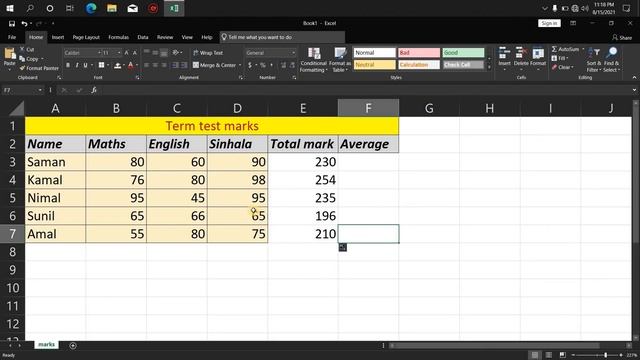Apply the Calculation cell style
The width and height of the screenshot is (640, 360).
419,64
